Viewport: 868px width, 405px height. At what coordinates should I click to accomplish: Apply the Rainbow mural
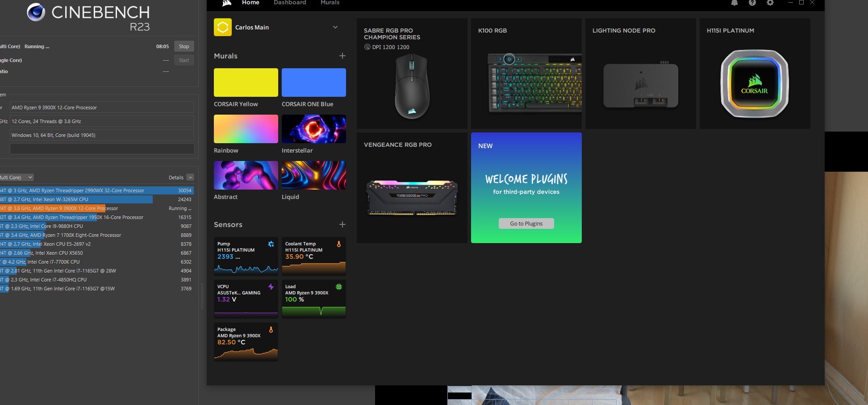click(x=246, y=129)
